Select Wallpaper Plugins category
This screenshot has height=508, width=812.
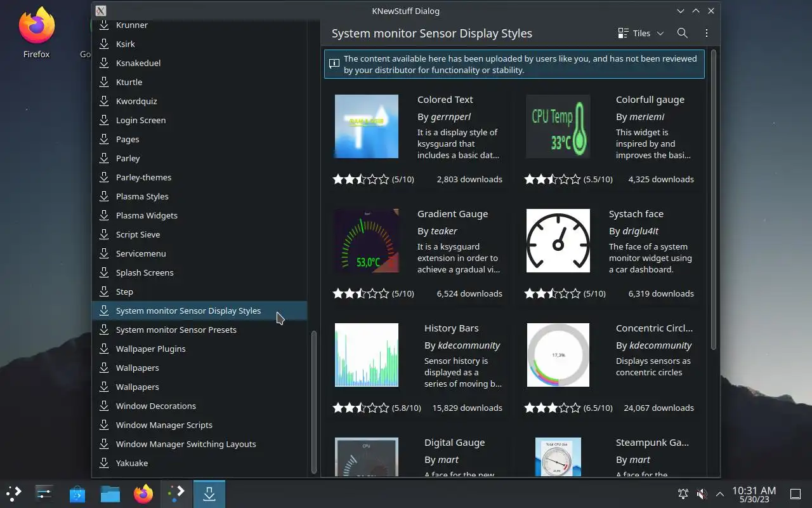pyautogui.click(x=199, y=349)
